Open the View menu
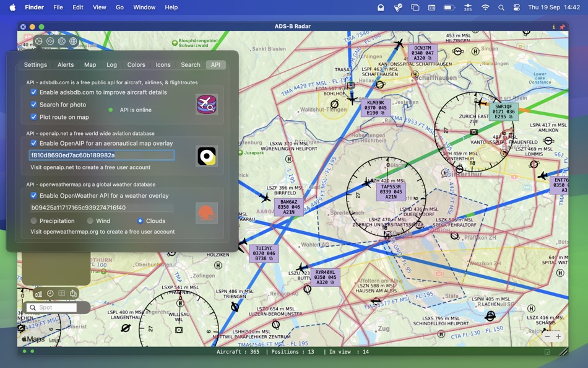 100,7
